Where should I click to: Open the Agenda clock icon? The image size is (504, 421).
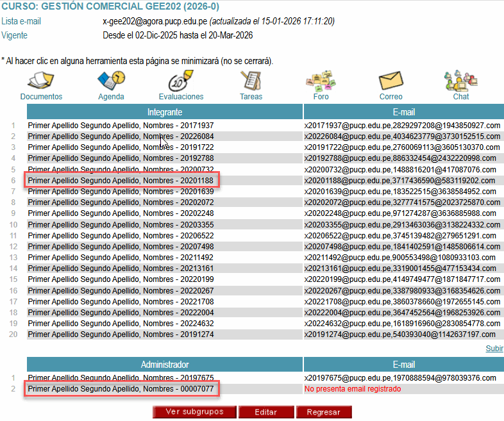click(111, 81)
